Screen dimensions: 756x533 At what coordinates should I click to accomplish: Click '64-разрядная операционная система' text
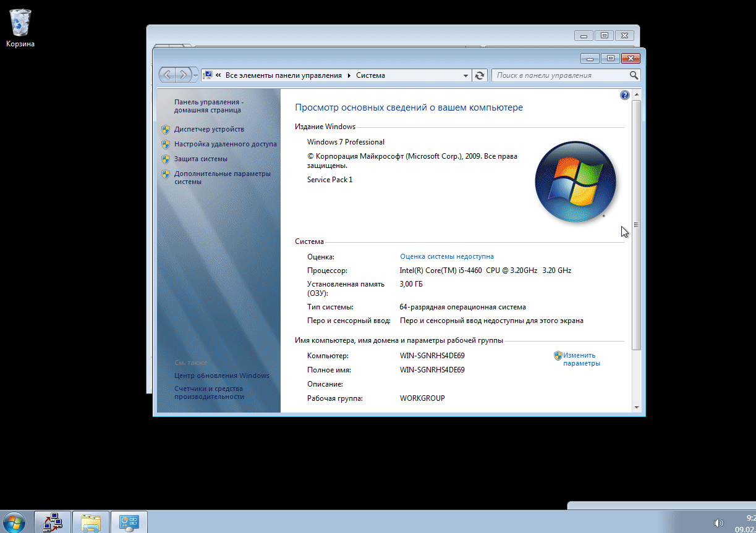(463, 307)
